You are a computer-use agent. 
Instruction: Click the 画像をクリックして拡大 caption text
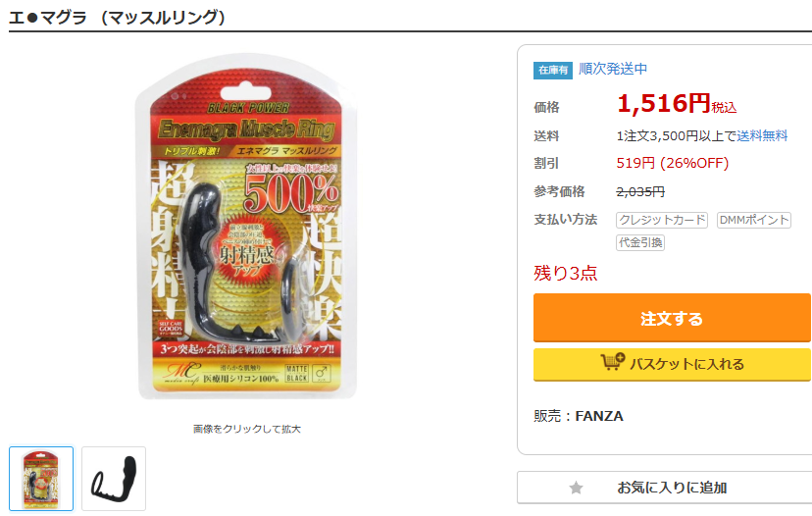click(x=246, y=429)
